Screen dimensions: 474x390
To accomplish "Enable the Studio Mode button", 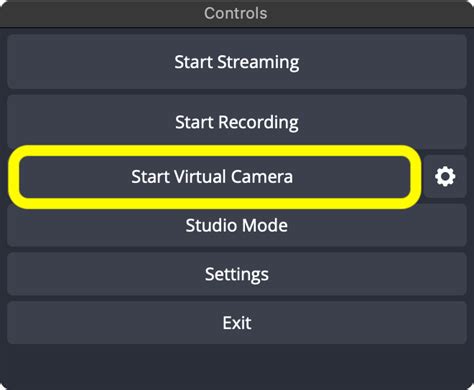I will 237,225.
